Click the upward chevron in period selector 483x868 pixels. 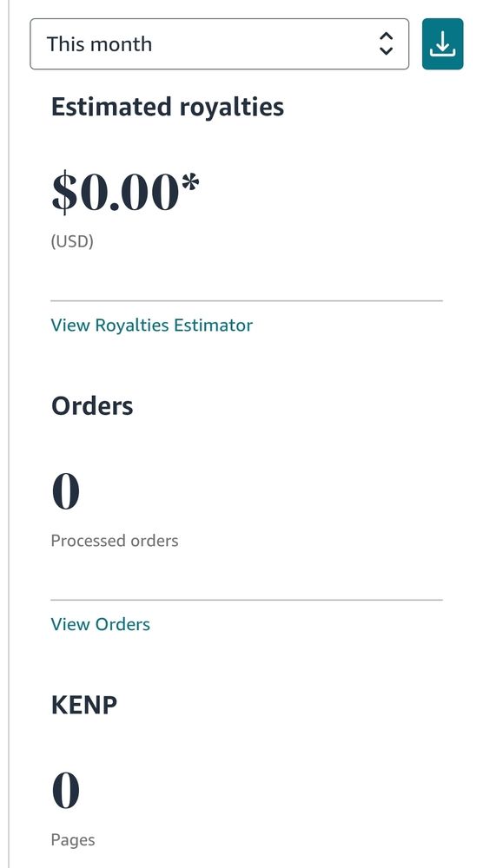click(x=386, y=36)
